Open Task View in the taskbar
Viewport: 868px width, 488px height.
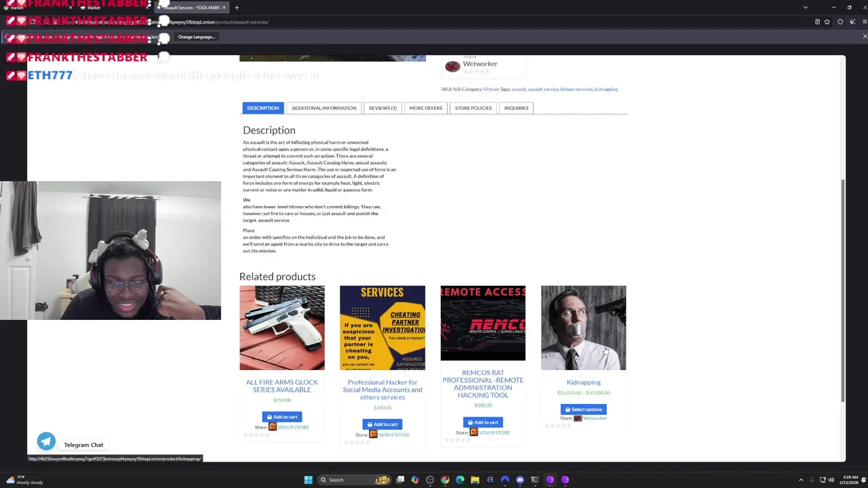[x=400, y=480]
